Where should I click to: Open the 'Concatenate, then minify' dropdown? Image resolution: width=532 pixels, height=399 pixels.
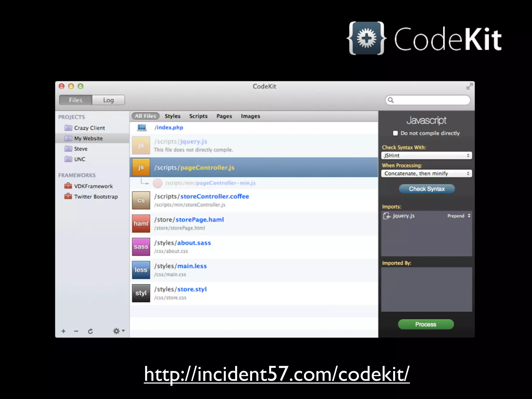[x=426, y=173]
